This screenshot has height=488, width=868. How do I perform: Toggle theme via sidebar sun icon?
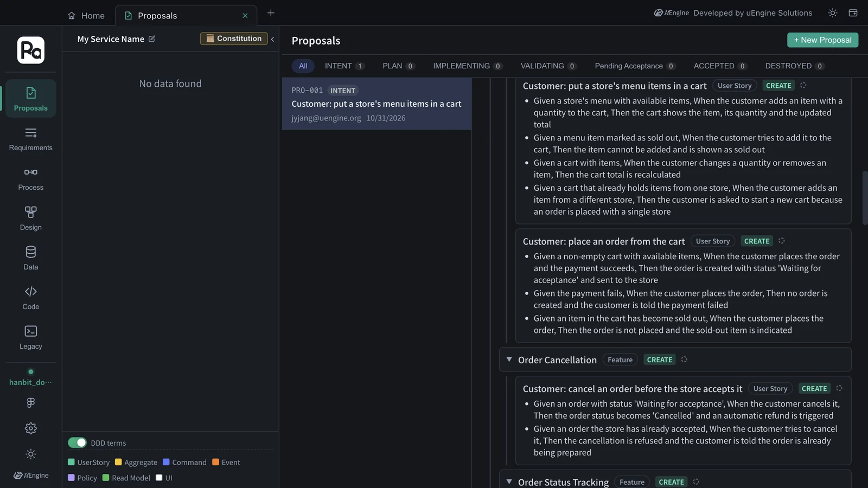[31, 454]
